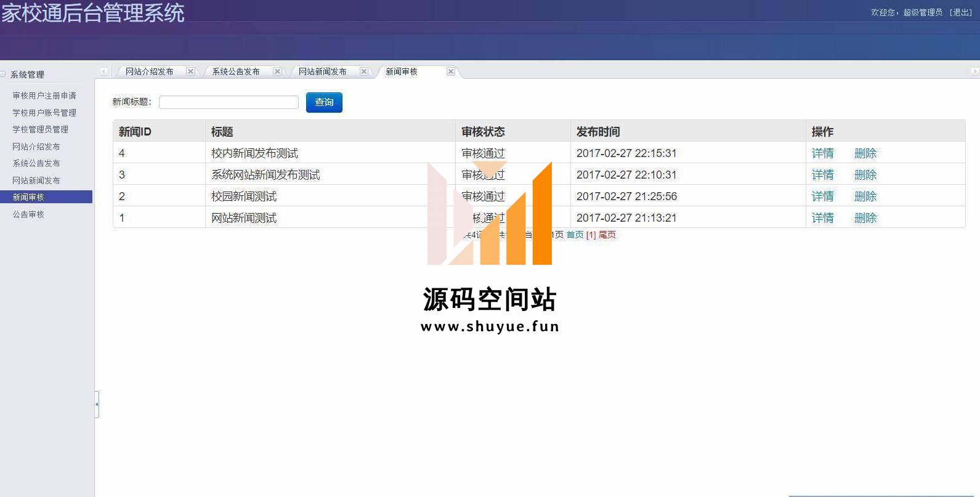
Task: Open 公告审核 in sidebar
Action: pyautogui.click(x=28, y=214)
